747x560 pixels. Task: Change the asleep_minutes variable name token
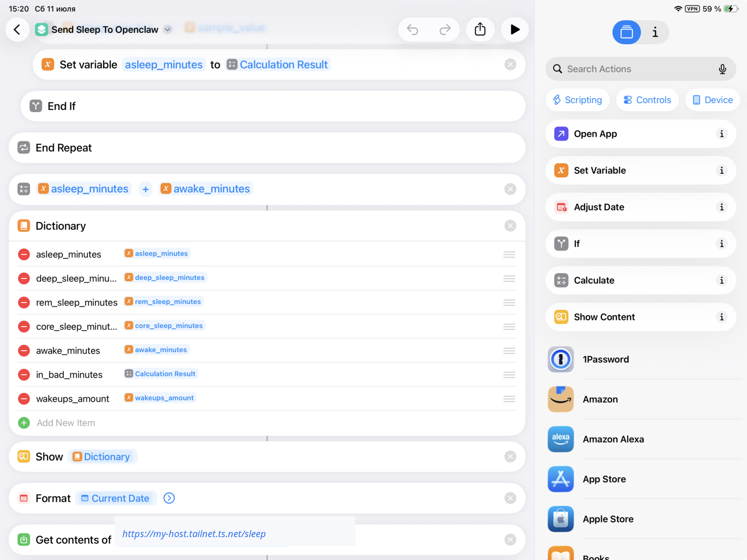point(164,64)
